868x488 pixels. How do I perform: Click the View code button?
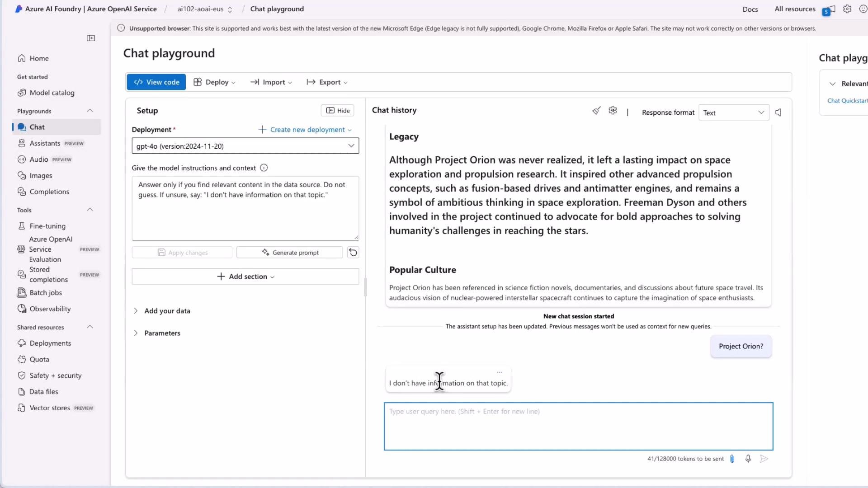[x=156, y=82]
